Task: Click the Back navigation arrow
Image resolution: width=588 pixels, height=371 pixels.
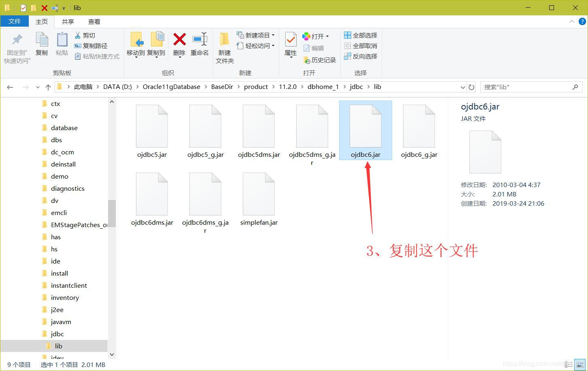Action: [x=10, y=87]
